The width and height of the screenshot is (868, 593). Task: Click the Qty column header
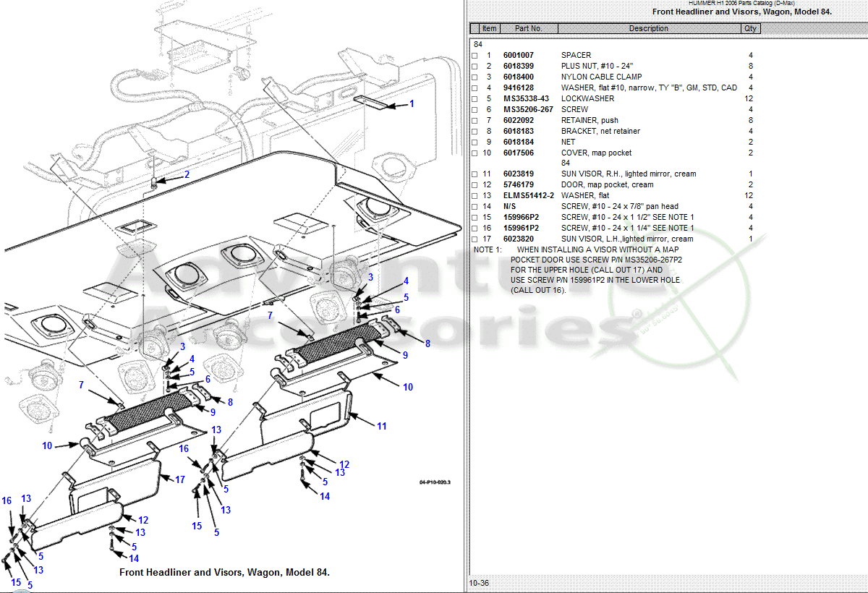pos(750,29)
